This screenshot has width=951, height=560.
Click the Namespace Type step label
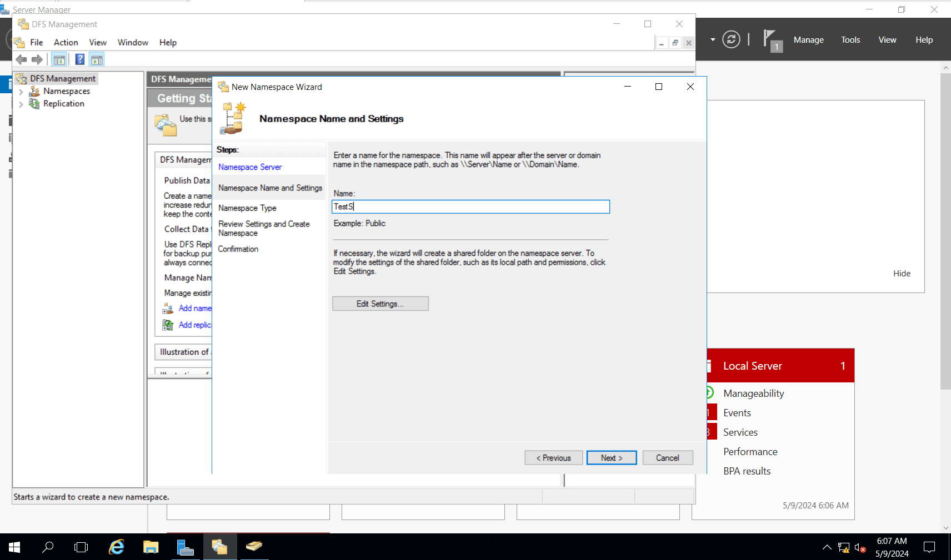coord(247,208)
